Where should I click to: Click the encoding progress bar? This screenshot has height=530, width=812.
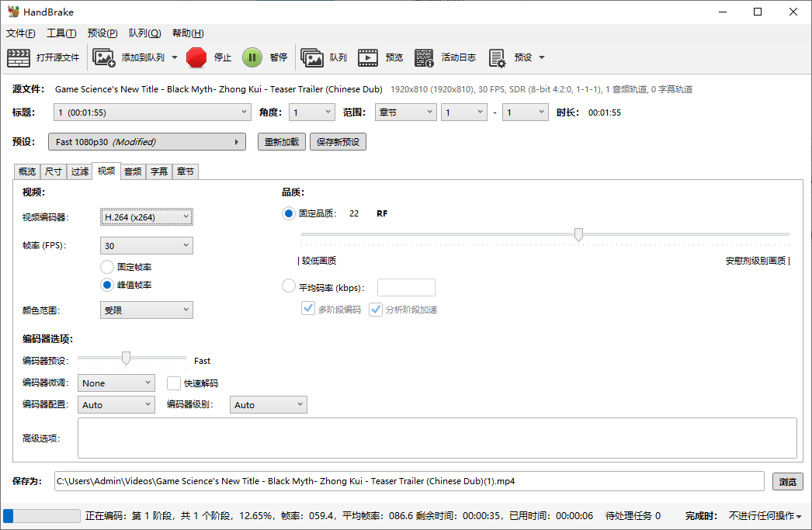pos(41,516)
